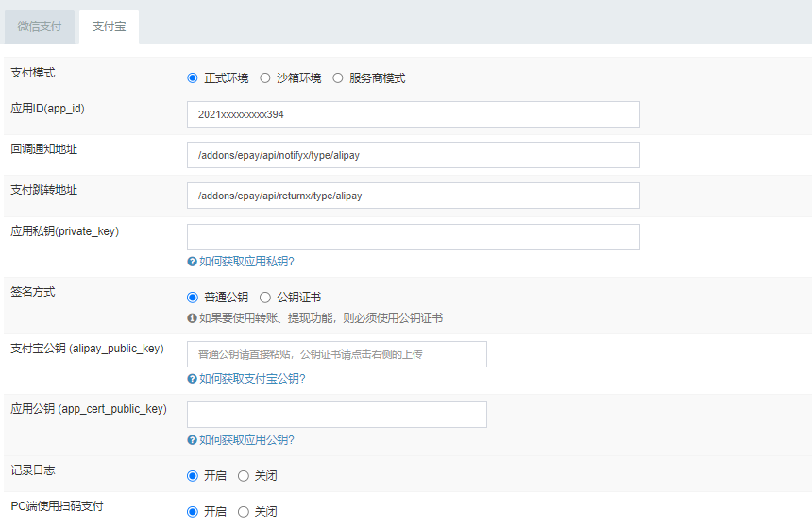The height and width of the screenshot is (529, 812).
Task: Click the 回调通知地址 input field
Action: pyautogui.click(x=414, y=155)
